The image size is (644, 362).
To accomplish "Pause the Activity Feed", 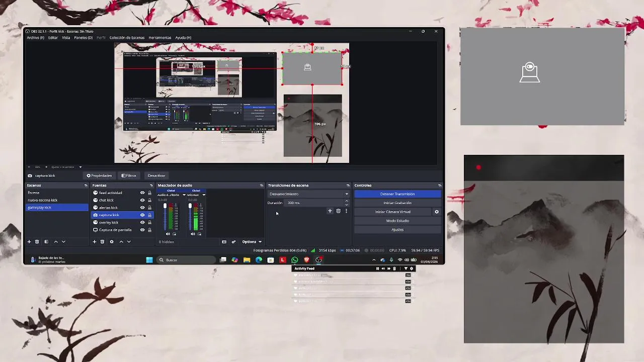I will pos(377,268).
